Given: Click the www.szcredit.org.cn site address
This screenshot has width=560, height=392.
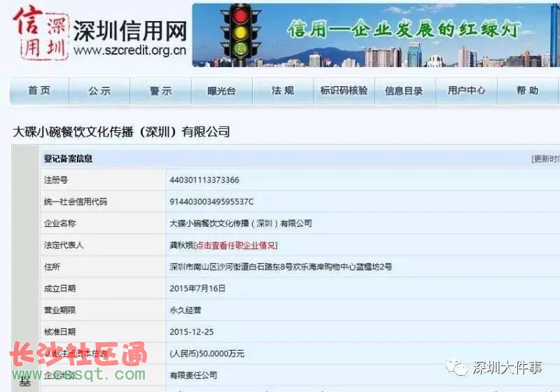Looking at the screenshot, I should tap(129, 50).
